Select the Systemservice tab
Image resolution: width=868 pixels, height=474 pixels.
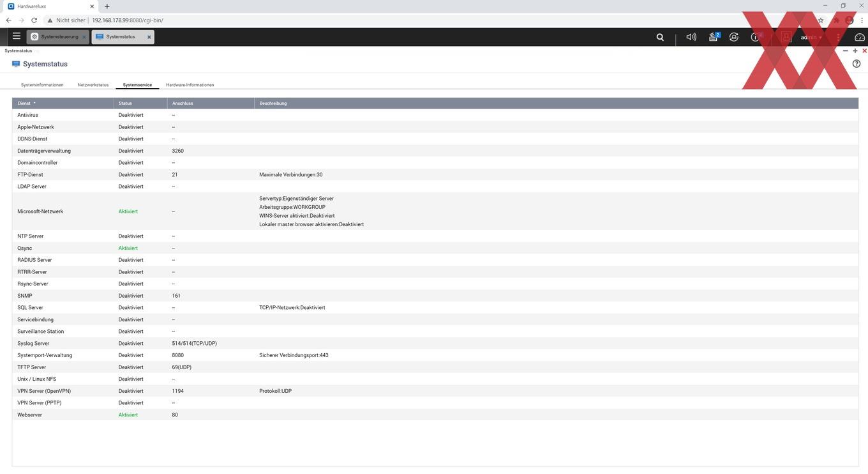point(137,85)
